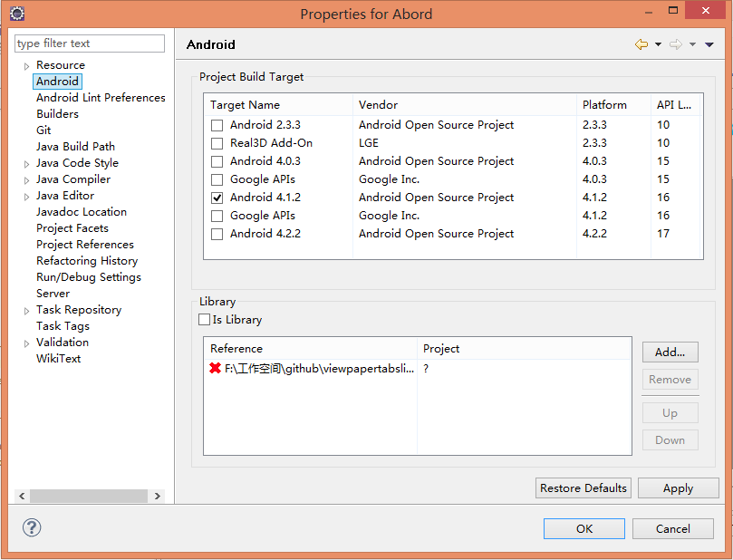Open the back history dropdown arrow

point(658,44)
